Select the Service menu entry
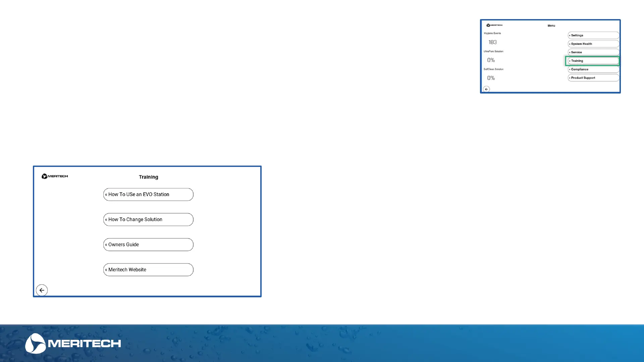 tap(593, 52)
